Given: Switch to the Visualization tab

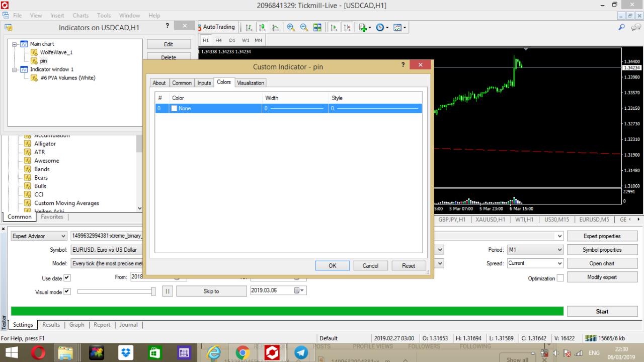Looking at the screenshot, I should pos(251,83).
